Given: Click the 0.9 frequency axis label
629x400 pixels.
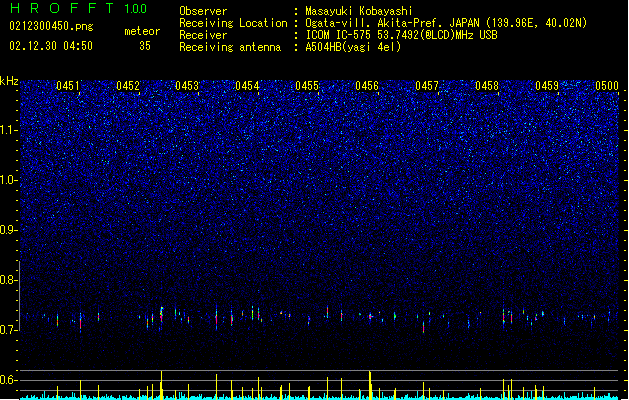Looking at the screenshot, I should [8, 230].
